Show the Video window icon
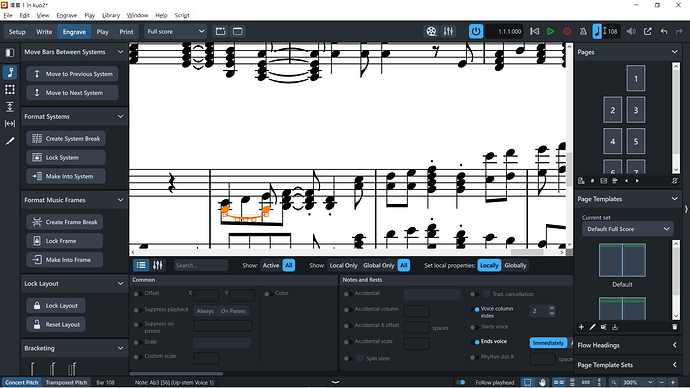The image size is (690, 388). [431, 31]
